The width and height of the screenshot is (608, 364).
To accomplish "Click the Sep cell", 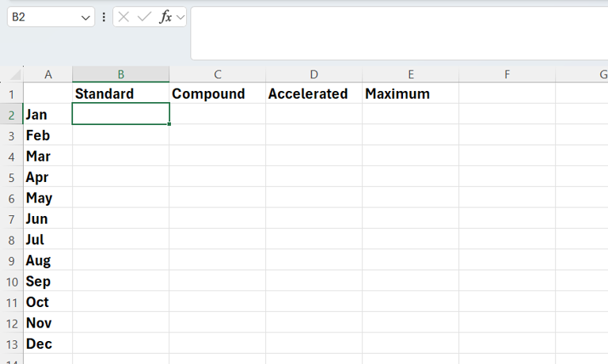I will 48,281.
